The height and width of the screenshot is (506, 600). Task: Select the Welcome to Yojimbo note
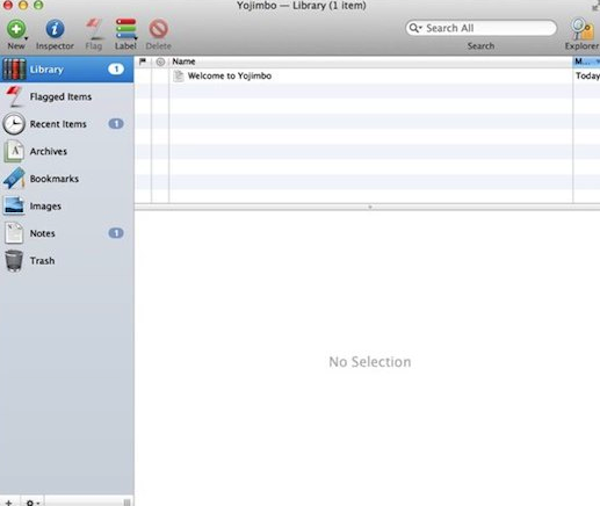229,76
